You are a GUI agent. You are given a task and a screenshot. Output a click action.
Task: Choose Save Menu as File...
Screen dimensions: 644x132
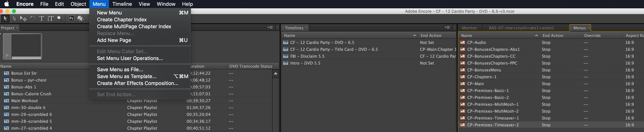point(140,69)
